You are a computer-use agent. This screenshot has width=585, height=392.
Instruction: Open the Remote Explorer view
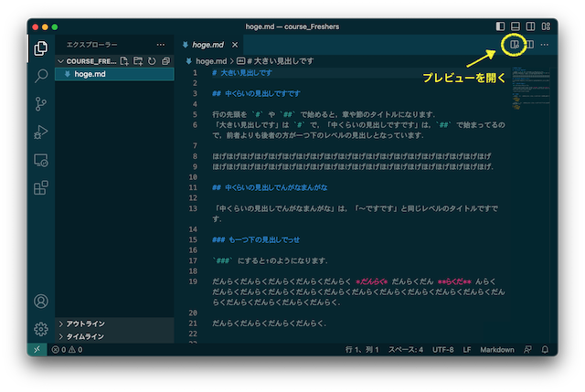(x=41, y=161)
